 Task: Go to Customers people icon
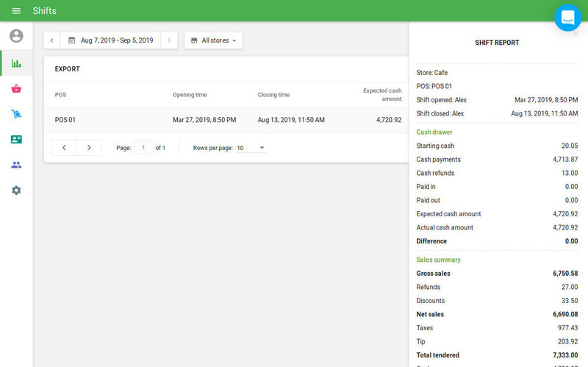tap(16, 165)
